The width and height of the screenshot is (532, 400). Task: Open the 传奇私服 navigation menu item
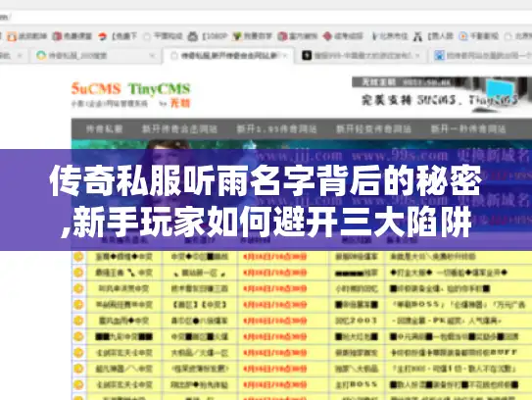point(104,129)
